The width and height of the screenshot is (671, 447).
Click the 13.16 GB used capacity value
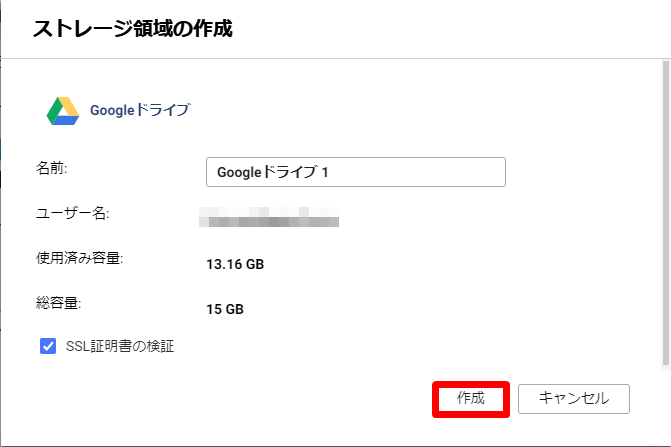[x=235, y=264]
